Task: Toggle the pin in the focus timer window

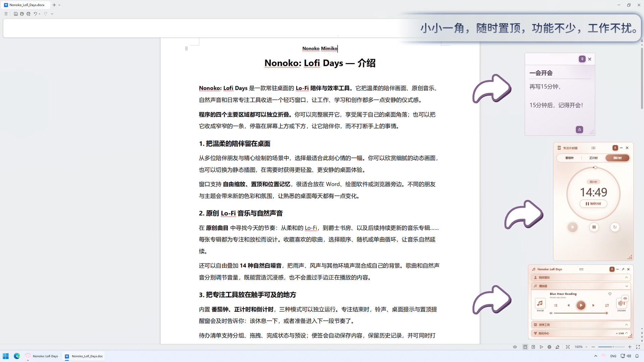Action: (x=615, y=148)
